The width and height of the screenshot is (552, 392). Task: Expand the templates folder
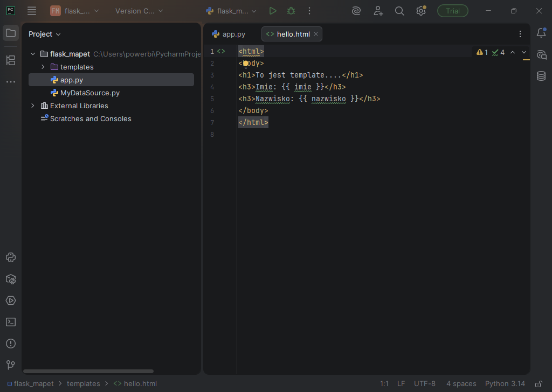43,67
